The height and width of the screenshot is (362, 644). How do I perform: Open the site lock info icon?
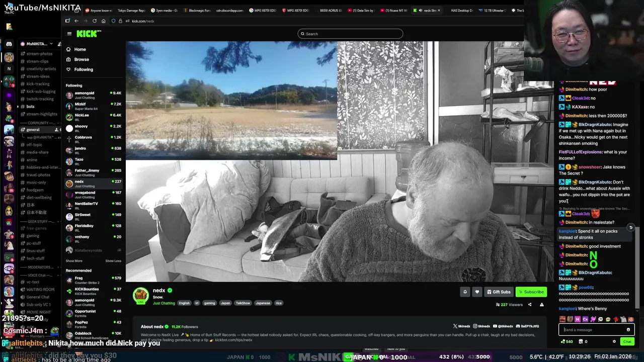click(x=120, y=21)
